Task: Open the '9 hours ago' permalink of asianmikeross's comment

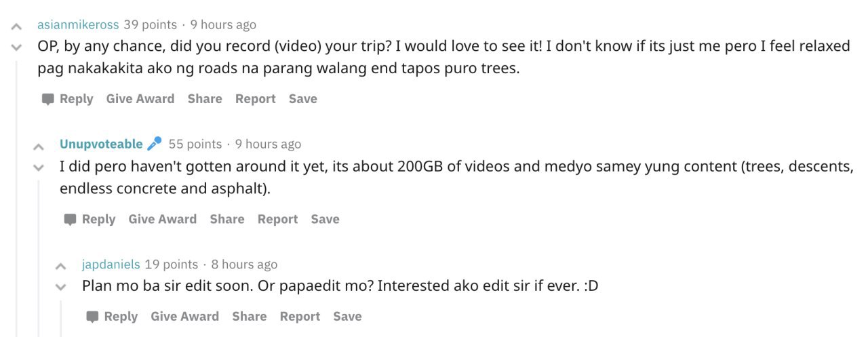Action: pyautogui.click(x=223, y=25)
